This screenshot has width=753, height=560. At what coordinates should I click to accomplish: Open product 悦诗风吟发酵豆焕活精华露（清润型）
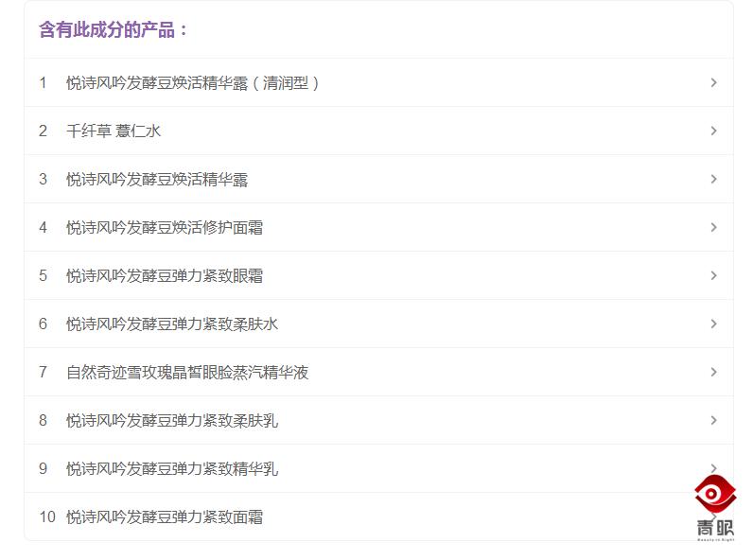click(378, 82)
